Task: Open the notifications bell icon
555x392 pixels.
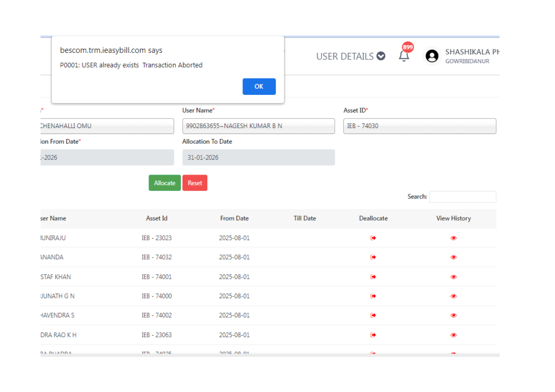Action: coord(404,56)
